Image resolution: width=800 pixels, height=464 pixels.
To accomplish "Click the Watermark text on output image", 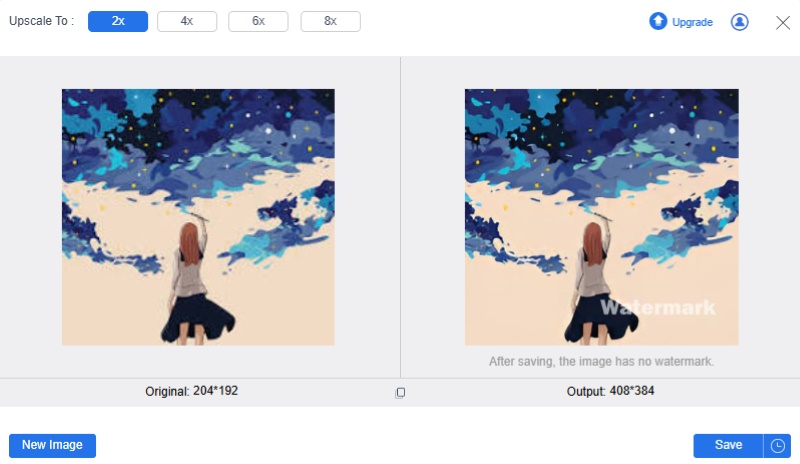I will (658, 307).
